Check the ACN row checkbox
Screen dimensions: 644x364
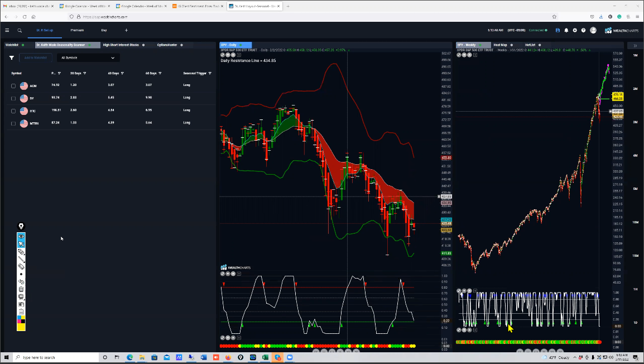pyautogui.click(x=13, y=86)
